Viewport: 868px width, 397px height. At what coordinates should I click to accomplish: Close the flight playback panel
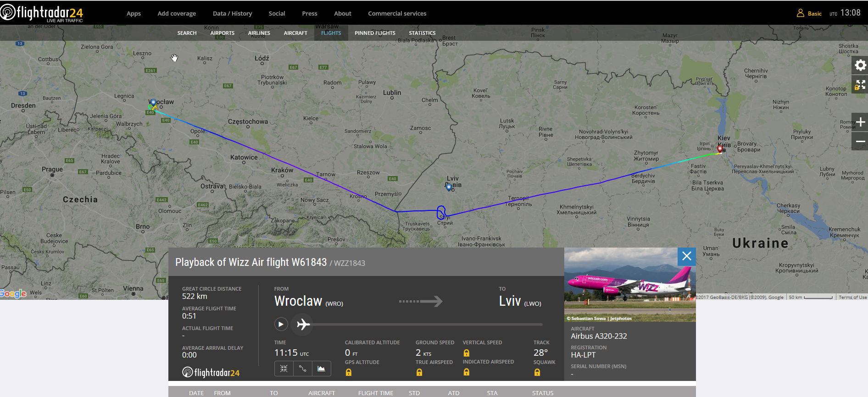(x=686, y=256)
